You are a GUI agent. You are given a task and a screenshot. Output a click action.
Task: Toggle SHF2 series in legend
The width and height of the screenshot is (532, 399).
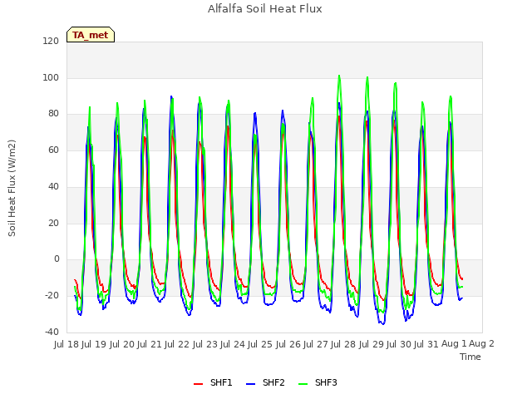click(265, 382)
